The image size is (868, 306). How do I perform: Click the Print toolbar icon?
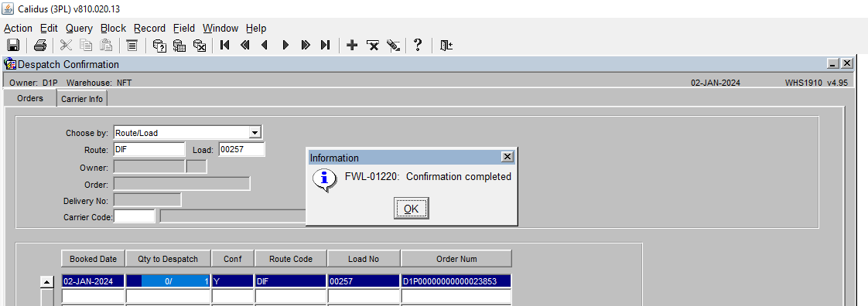[x=40, y=46]
